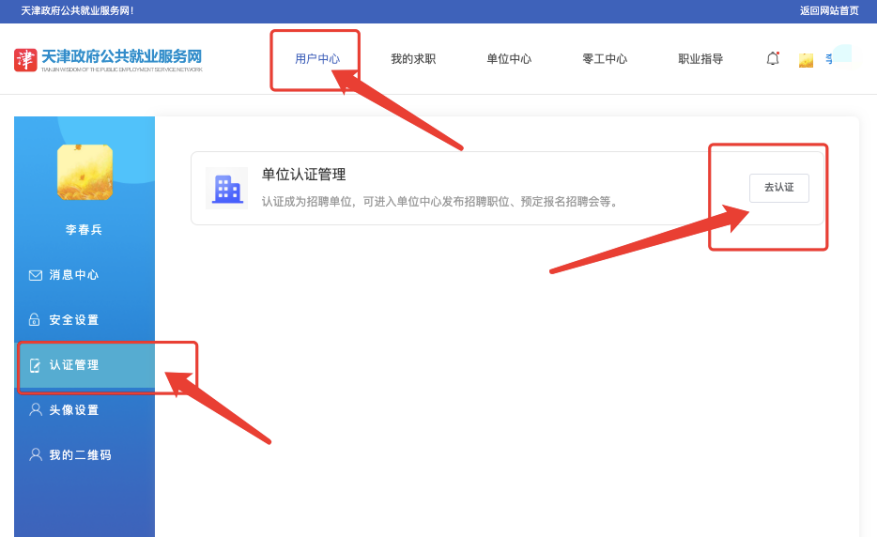Open the 用户中心 tab

coord(317,59)
